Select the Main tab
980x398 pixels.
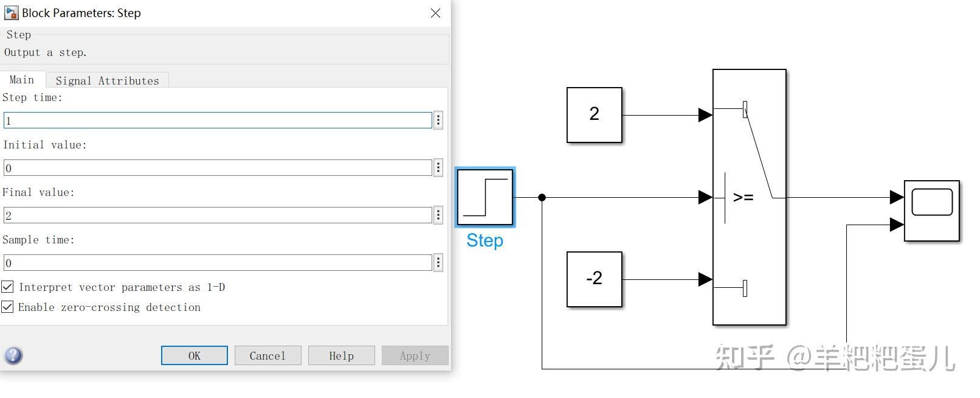(x=22, y=80)
